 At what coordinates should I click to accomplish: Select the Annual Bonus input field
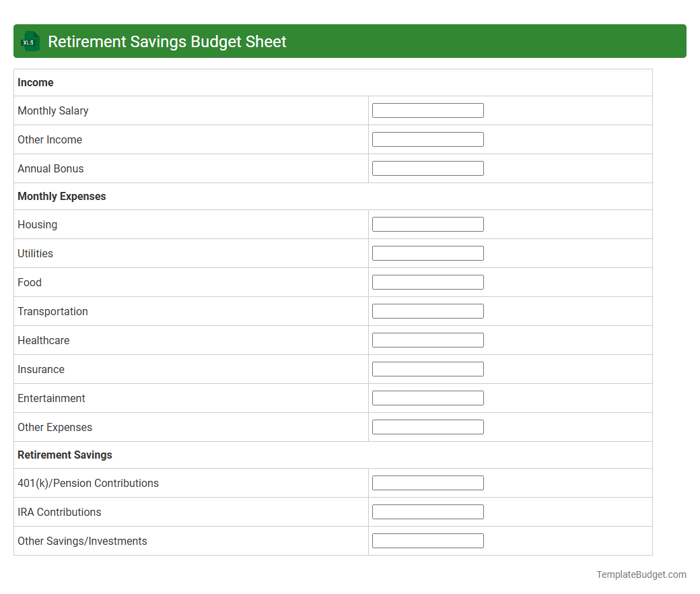pos(427,168)
